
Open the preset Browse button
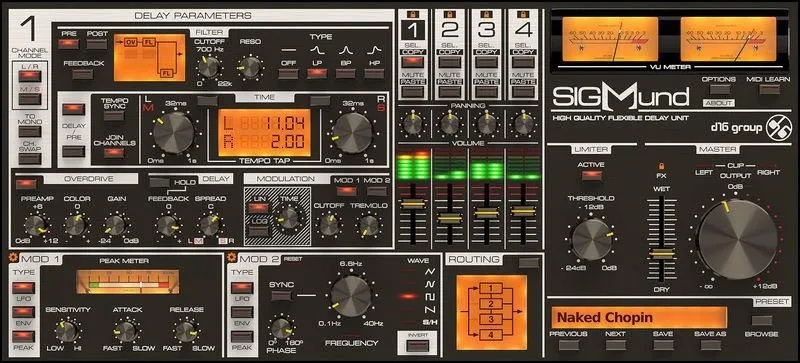(x=762, y=321)
